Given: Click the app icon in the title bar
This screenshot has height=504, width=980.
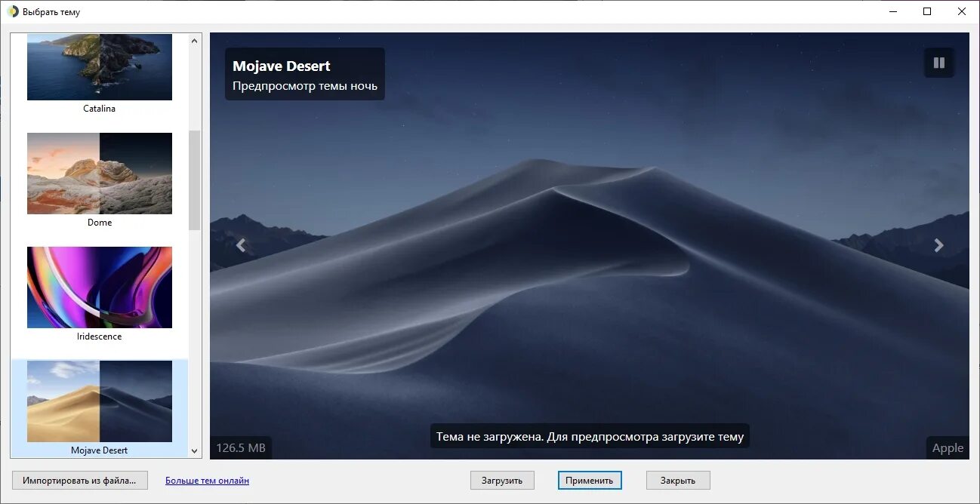Looking at the screenshot, I should coord(12,11).
